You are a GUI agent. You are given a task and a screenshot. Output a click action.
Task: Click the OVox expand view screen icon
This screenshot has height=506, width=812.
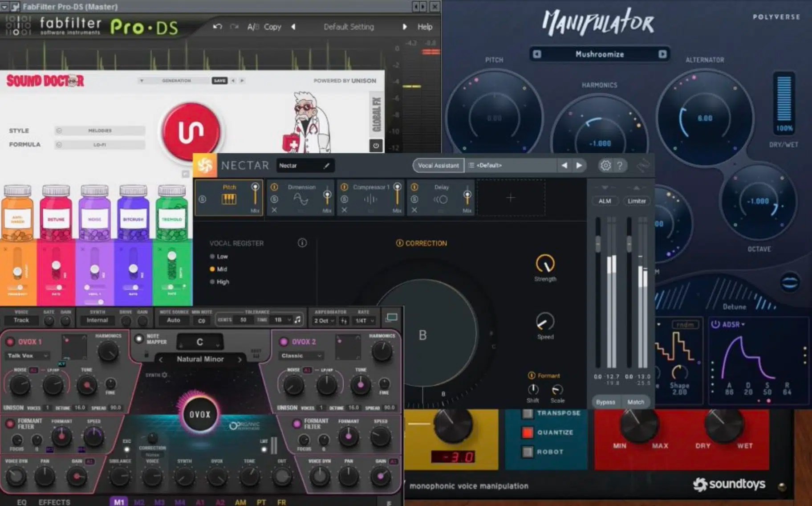pyautogui.click(x=392, y=317)
